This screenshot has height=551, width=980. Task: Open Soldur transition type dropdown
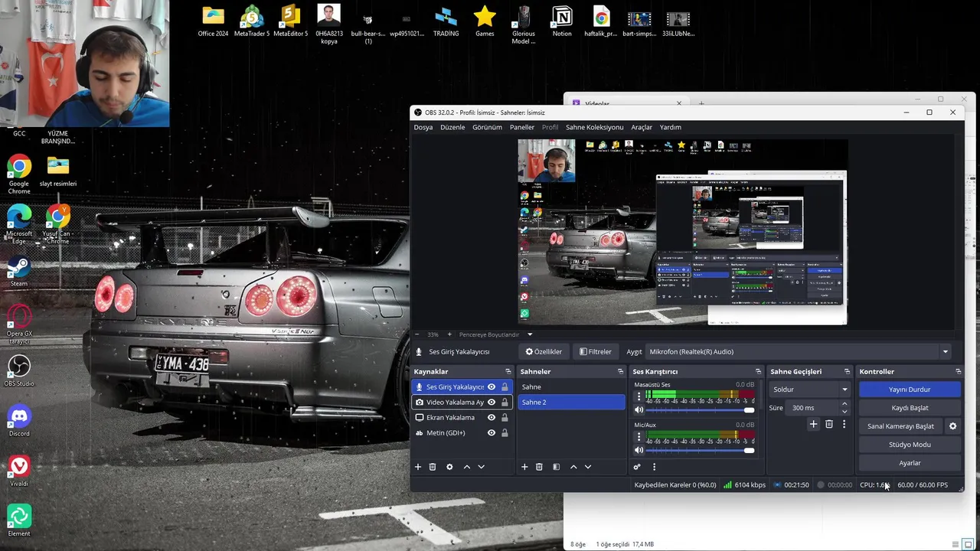click(x=810, y=390)
